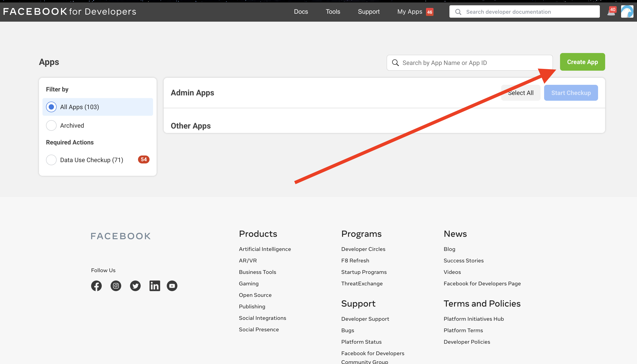Click the Facebook for Developers logo
This screenshot has height=364, width=637.
[x=70, y=11]
